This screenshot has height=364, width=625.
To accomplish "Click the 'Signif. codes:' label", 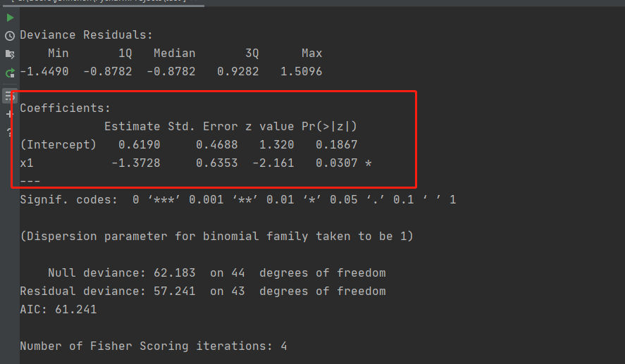I will point(68,199).
